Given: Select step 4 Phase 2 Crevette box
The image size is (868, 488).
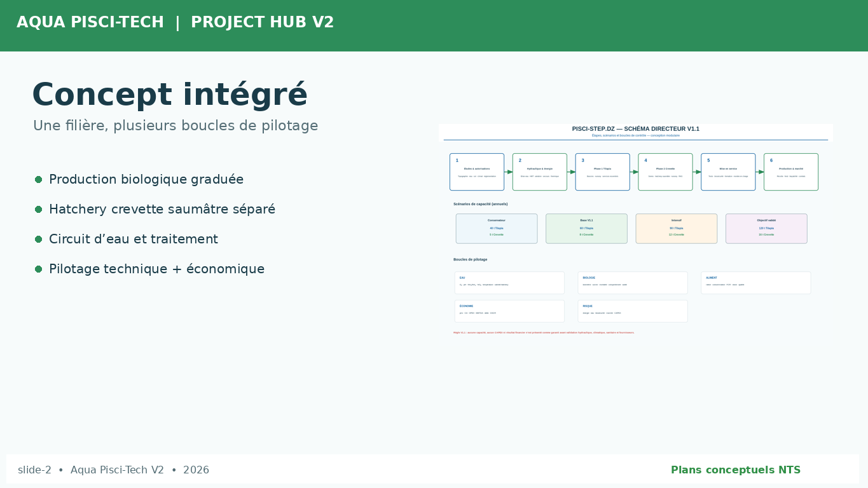Looking at the screenshot, I should 665,172.
